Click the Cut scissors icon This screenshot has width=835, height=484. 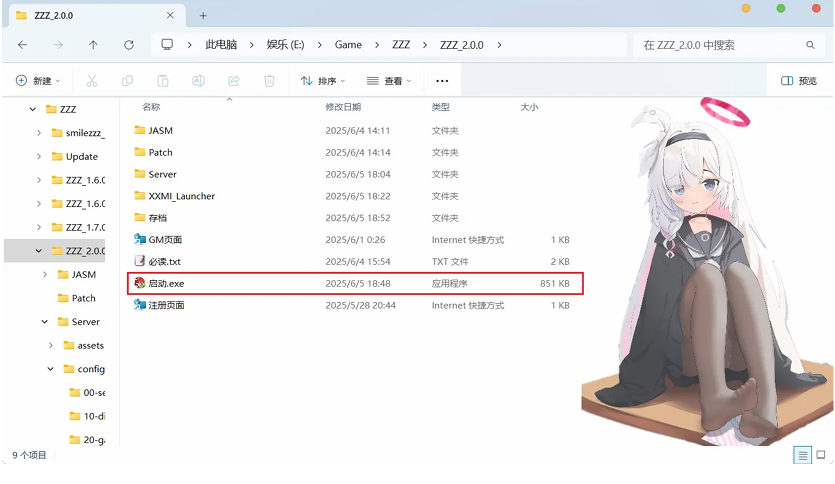[92, 81]
